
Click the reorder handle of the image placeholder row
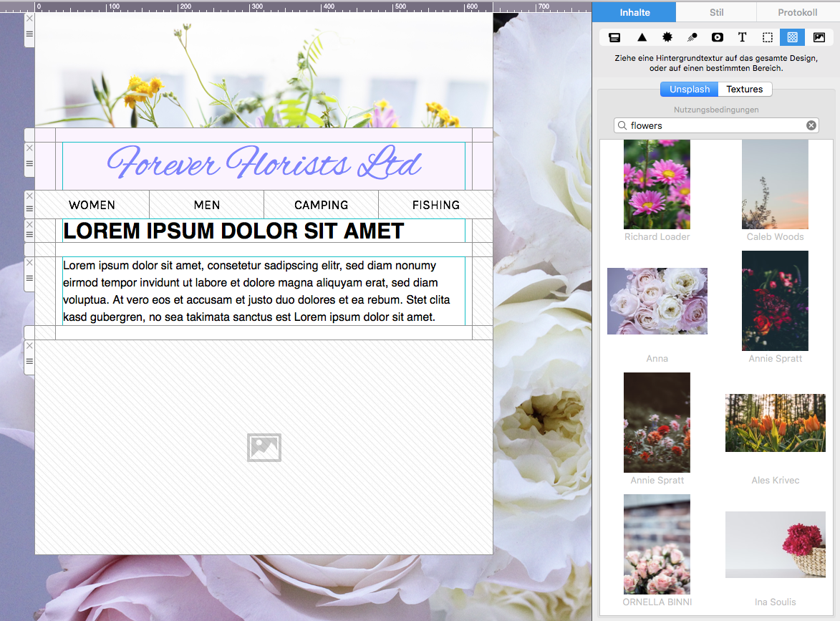[29, 361]
